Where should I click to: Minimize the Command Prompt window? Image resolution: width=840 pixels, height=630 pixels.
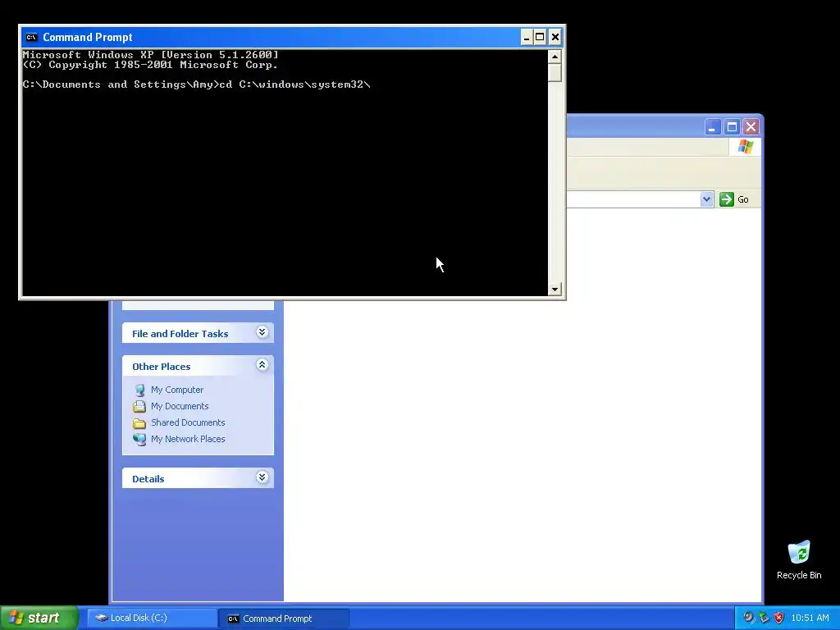pyautogui.click(x=526, y=37)
